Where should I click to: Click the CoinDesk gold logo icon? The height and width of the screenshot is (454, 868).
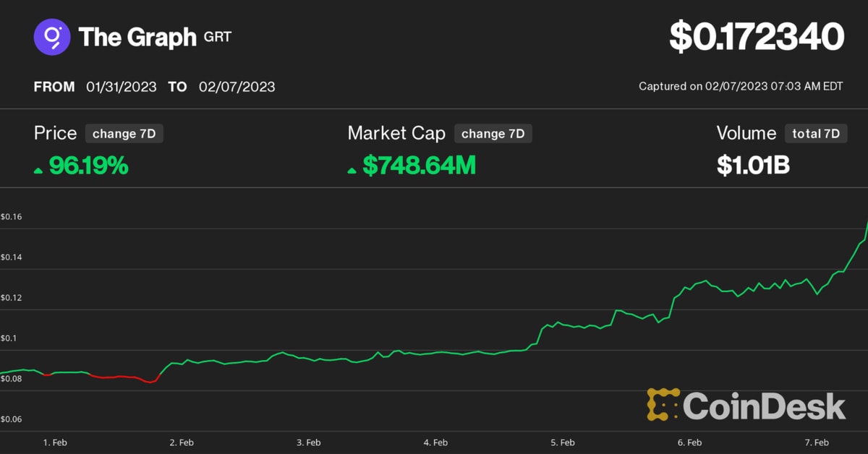tap(662, 405)
